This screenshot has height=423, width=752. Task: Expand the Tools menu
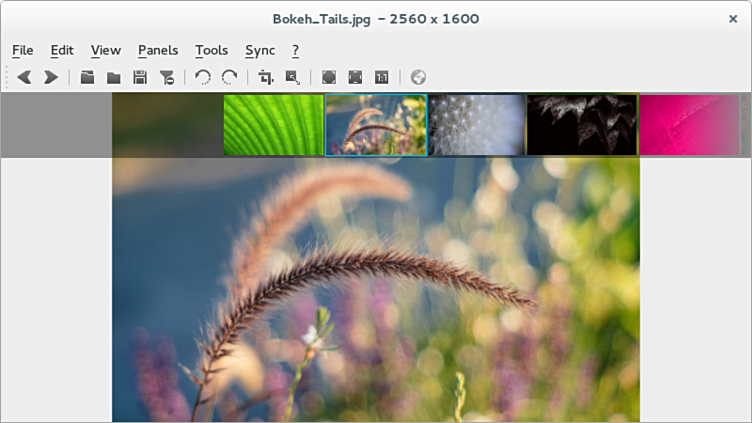(211, 50)
